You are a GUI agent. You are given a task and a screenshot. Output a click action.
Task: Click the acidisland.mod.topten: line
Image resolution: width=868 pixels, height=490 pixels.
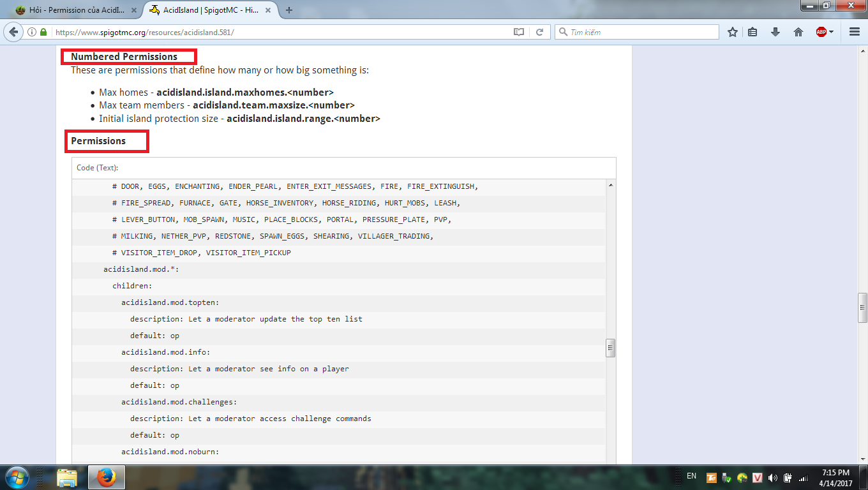170,302
